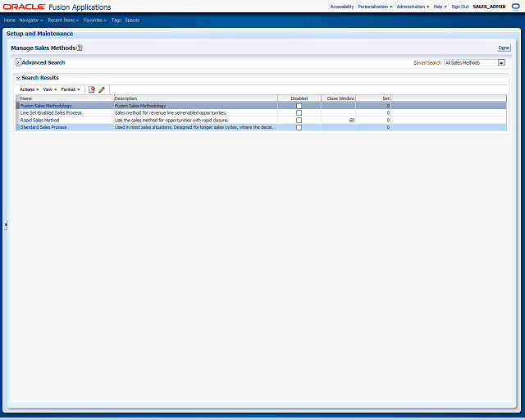Click the Oracle logo
Image resolution: width=525 pixels, height=420 pixels.
(x=24, y=7)
